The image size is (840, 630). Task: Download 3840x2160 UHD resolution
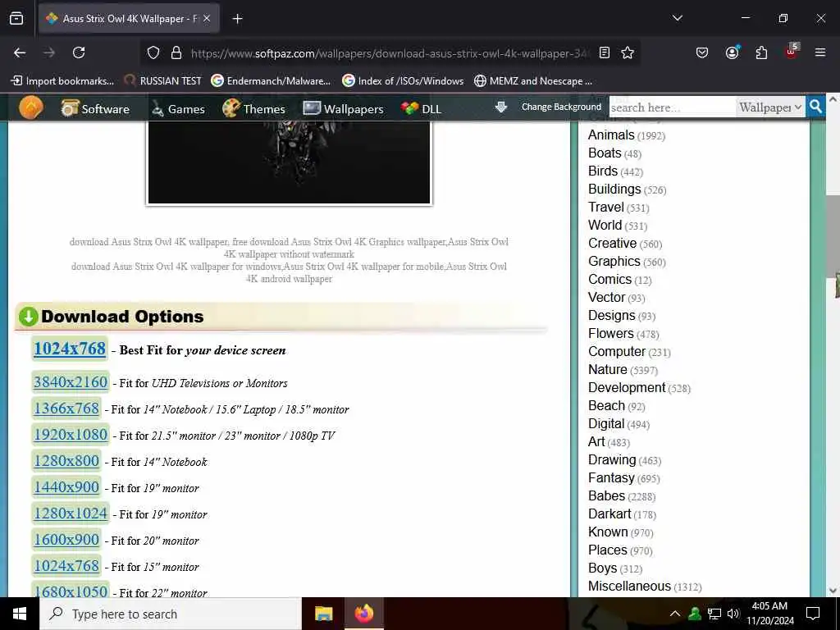[71, 382]
